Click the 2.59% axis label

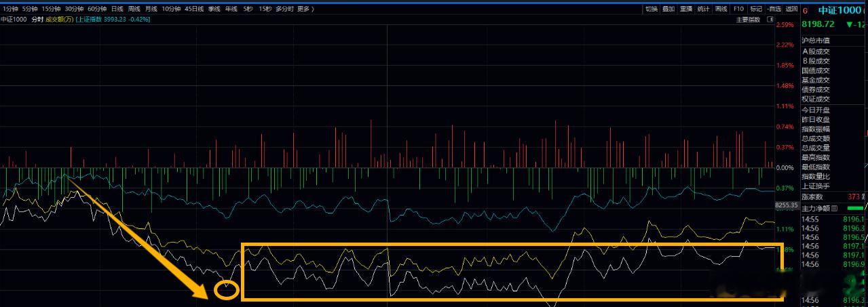(785, 25)
